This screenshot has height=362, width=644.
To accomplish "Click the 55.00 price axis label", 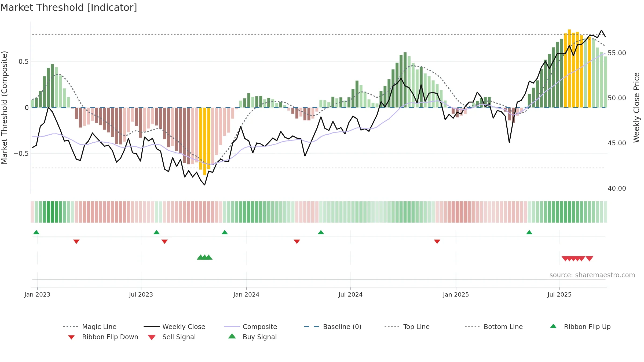I will click(x=617, y=53).
